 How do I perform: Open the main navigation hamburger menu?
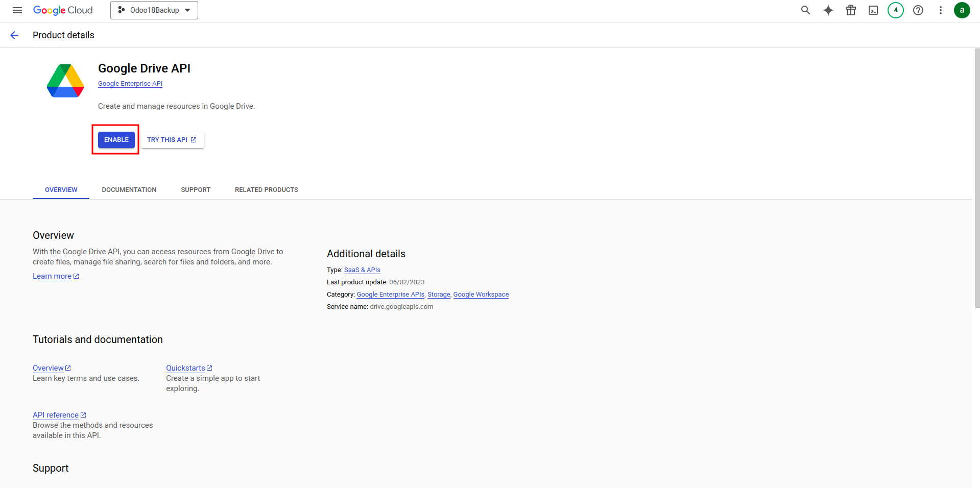coord(17,10)
